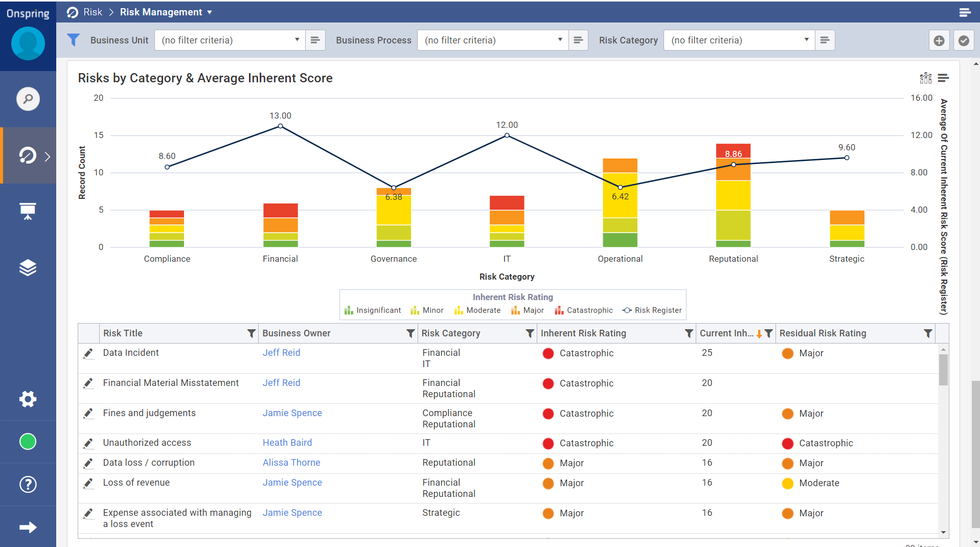
Task: Open the search icon in sidebar
Action: (28, 99)
